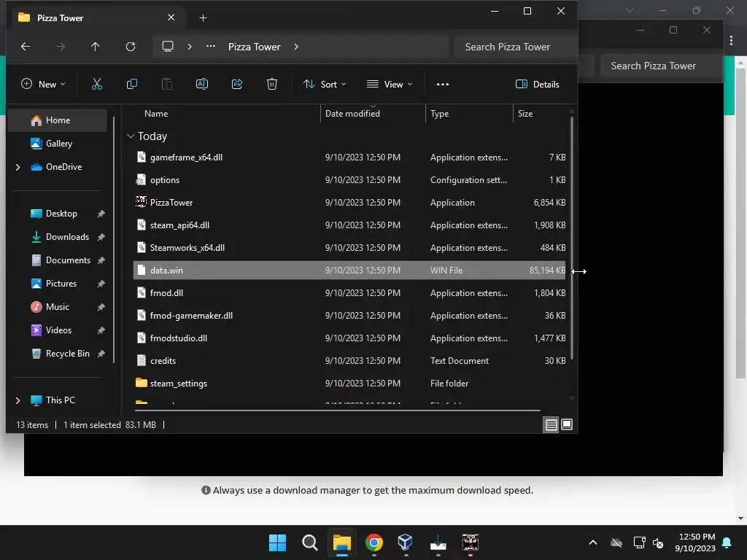This screenshot has height=560, width=747.
Task: Select the options configuration file
Action: point(349,180)
